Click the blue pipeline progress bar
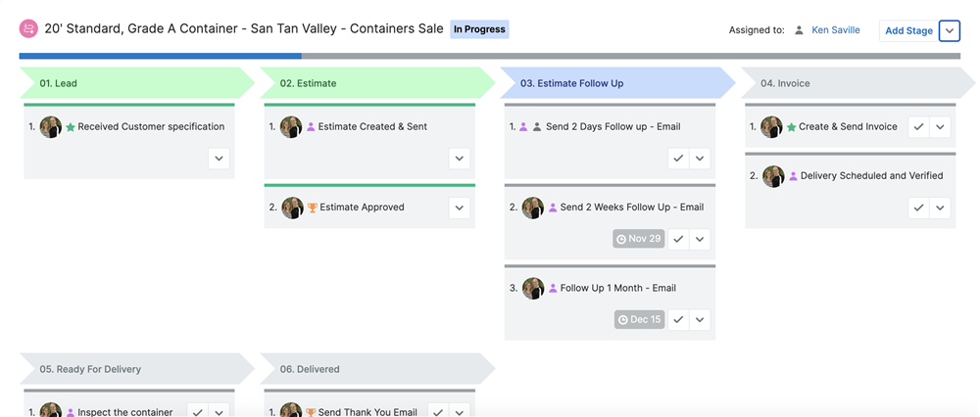Image resolution: width=980 pixels, height=417 pixels. 161,56
